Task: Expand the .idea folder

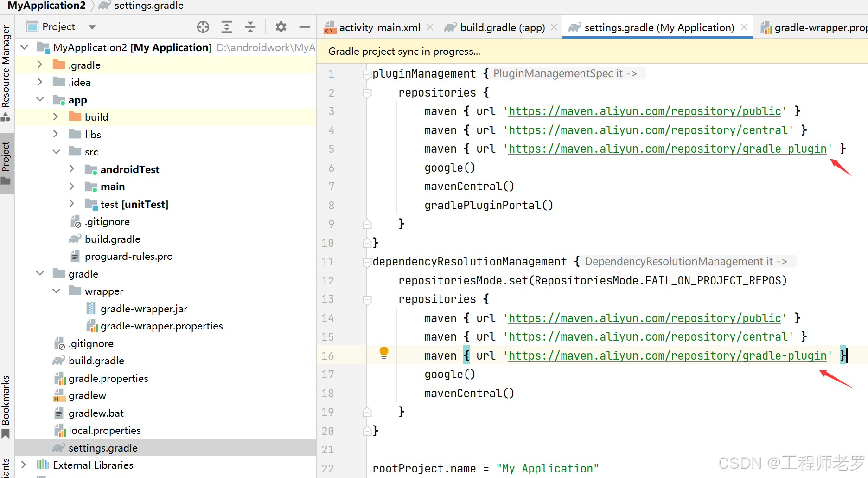Action: point(40,82)
